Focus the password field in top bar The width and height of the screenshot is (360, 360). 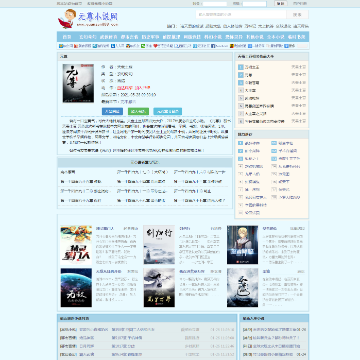click(x=254, y=4)
